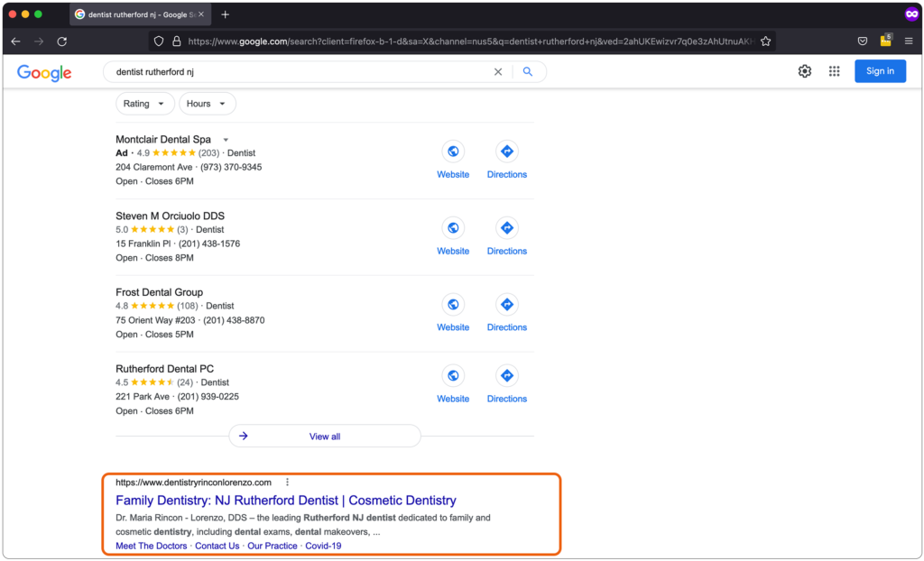The height and width of the screenshot is (561, 924).
Task: Expand the Montclair Dental Spa ad arrow
Action: coord(226,141)
